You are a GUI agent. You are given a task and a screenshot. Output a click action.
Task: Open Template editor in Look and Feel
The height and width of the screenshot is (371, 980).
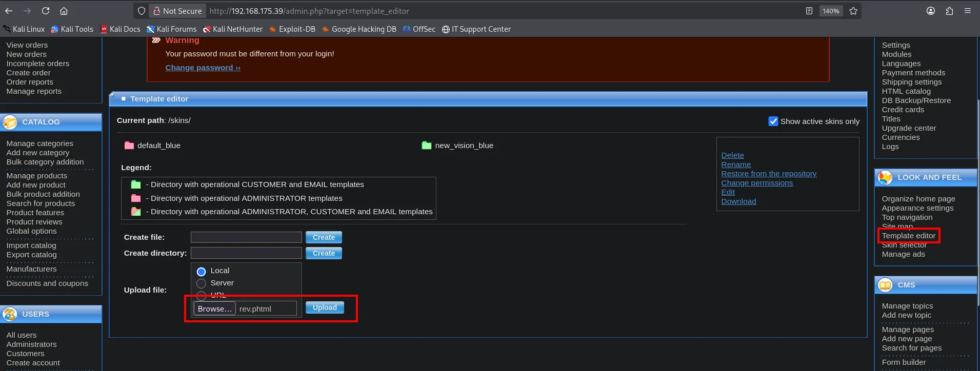click(x=908, y=236)
